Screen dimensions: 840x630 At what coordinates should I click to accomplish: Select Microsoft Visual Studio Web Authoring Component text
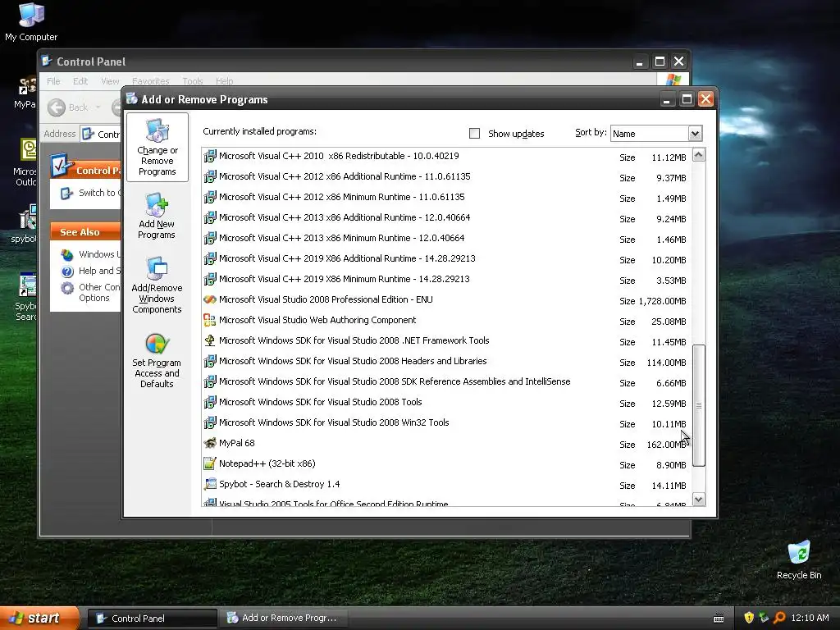coord(317,320)
